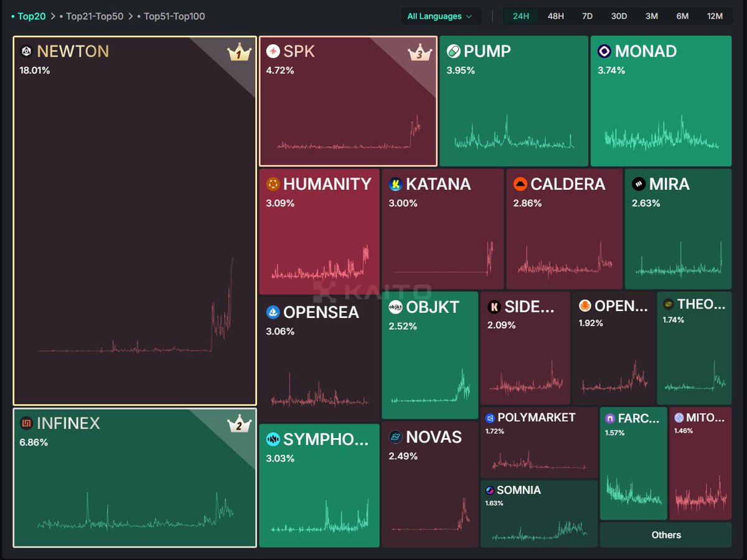Click the NEWTON project logo icon

pyautogui.click(x=26, y=52)
